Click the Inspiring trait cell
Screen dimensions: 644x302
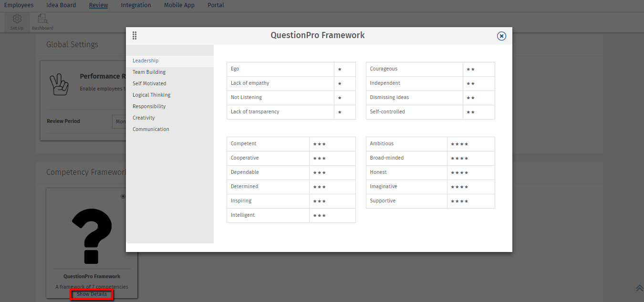coord(268,201)
